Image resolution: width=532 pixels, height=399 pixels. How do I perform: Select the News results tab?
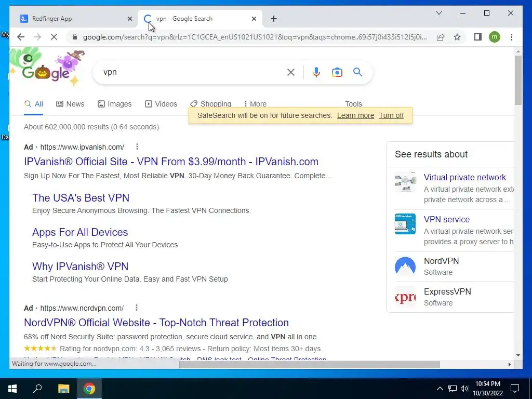click(x=70, y=104)
